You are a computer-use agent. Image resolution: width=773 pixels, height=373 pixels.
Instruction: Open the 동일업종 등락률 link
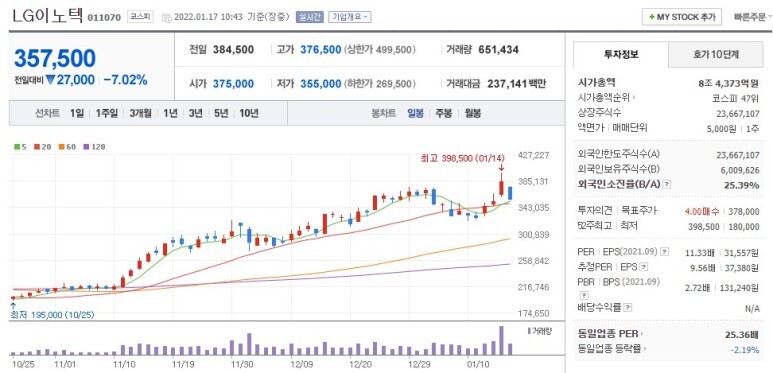(x=611, y=349)
